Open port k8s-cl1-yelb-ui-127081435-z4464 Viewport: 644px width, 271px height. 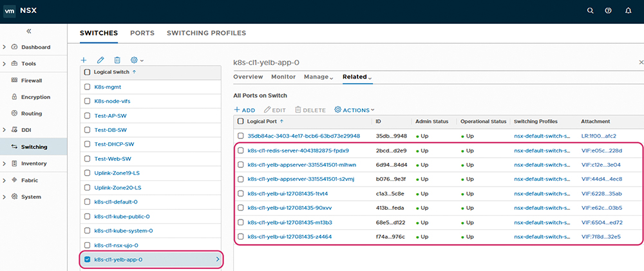coord(290,237)
